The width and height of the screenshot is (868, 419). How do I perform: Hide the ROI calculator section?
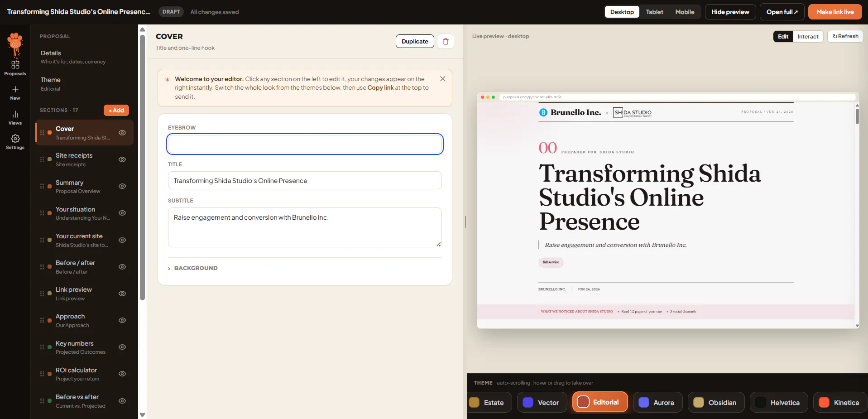(122, 374)
